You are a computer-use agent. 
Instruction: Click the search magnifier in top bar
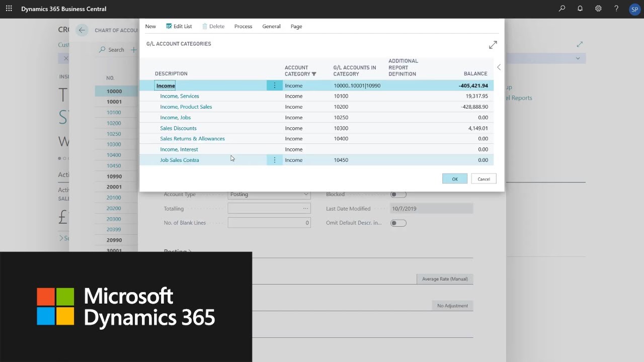562,9
